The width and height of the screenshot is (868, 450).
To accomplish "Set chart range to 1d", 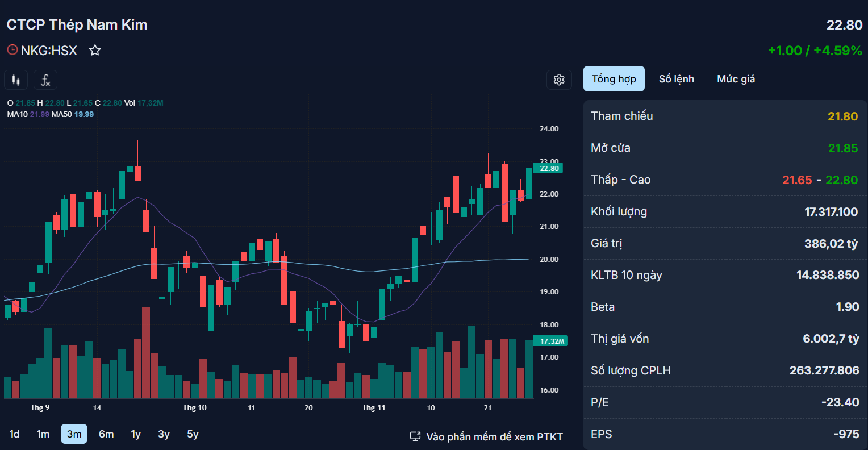I will point(15,434).
